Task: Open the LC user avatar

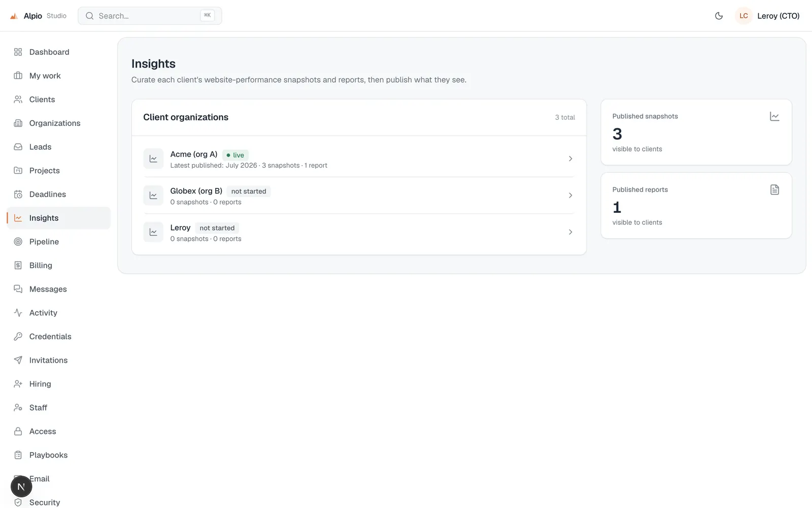Action: (x=743, y=16)
